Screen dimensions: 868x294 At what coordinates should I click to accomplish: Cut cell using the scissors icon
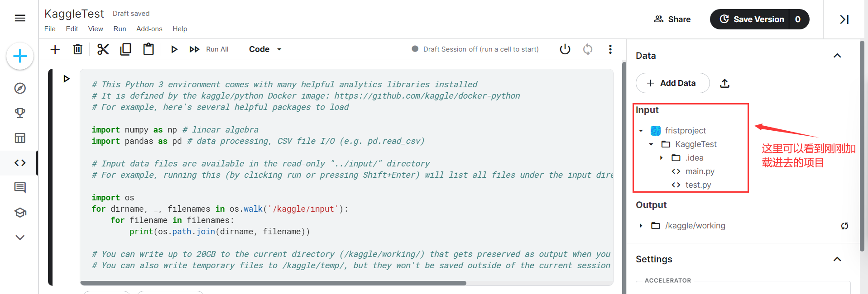(x=103, y=49)
